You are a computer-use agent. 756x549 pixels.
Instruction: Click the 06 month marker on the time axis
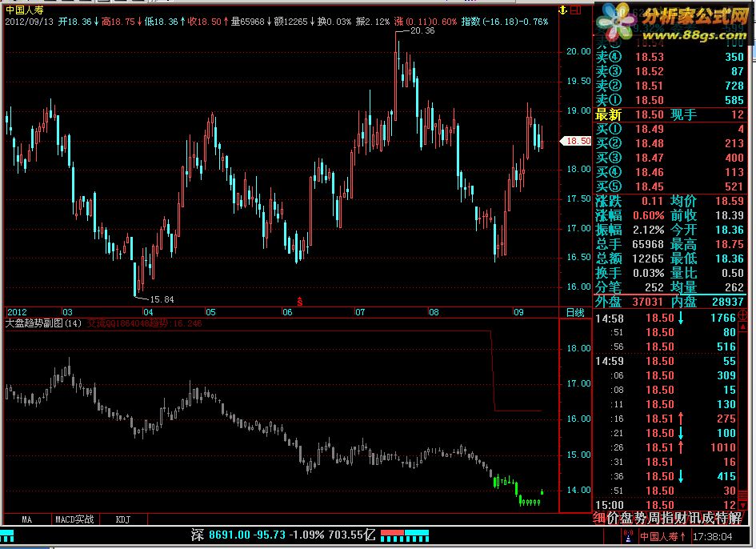[x=287, y=312]
